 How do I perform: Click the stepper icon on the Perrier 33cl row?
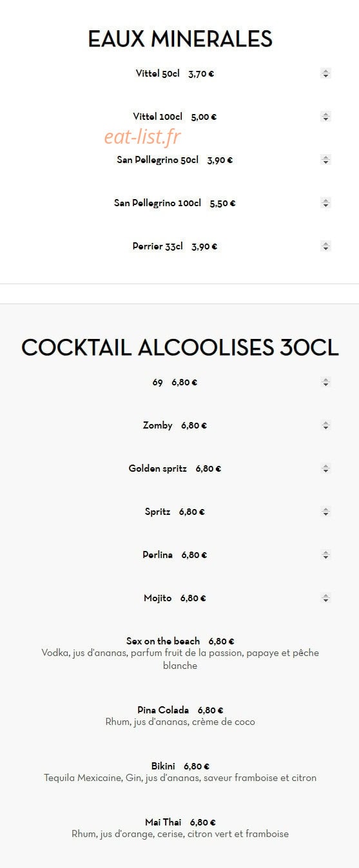point(325,246)
